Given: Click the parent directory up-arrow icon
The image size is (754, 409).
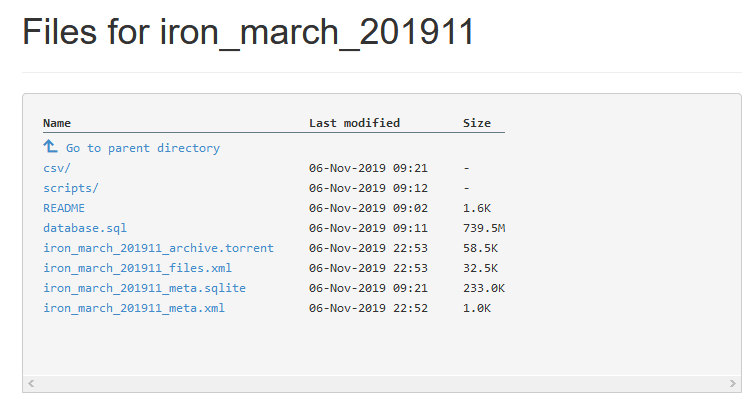Looking at the screenshot, I should [x=50, y=147].
